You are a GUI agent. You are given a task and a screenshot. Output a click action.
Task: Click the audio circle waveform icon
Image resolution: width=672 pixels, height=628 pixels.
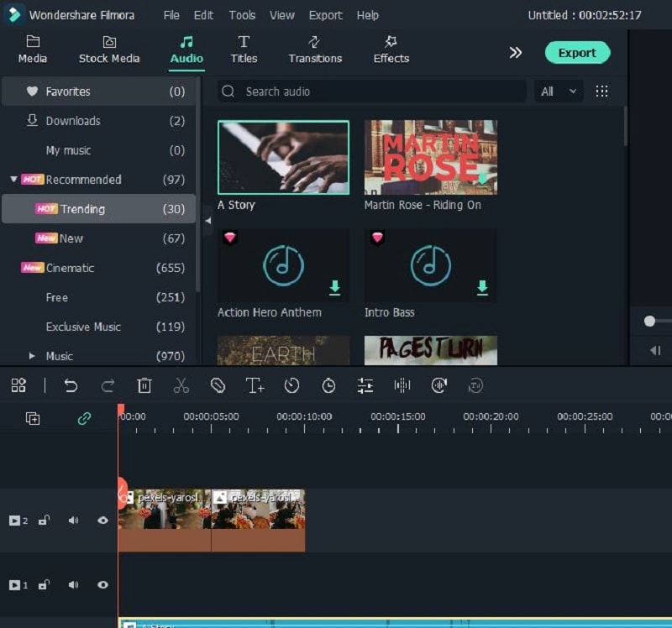[x=439, y=385]
